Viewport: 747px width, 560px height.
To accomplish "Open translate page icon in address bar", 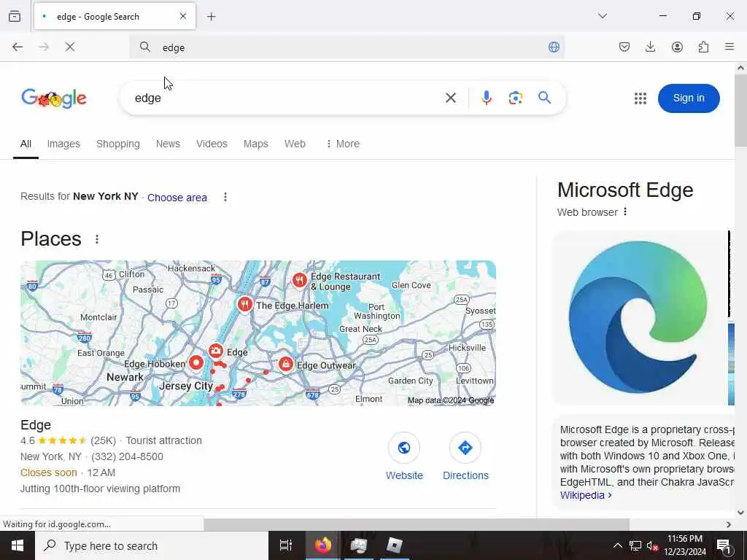I will point(554,47).
